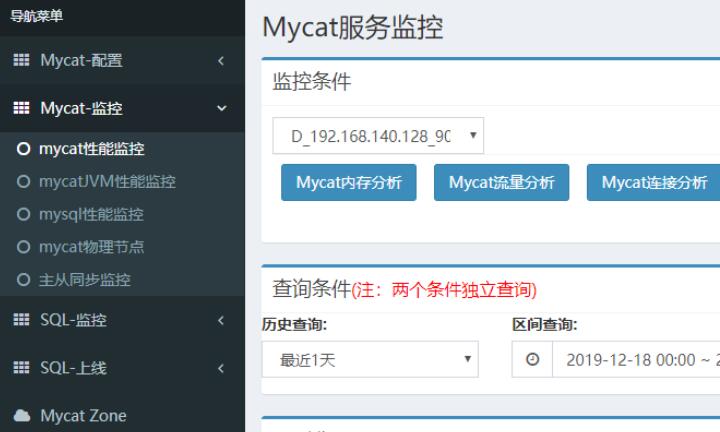The image size is (720, 432).
Task: Click the Mycat流量分析 button
Action: point(501,182)
